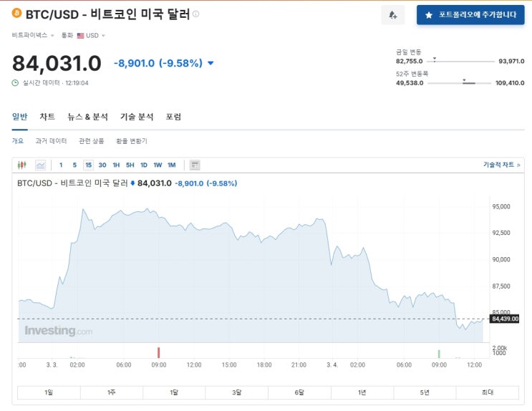Switch chart to candlestick view

point(22,165)
